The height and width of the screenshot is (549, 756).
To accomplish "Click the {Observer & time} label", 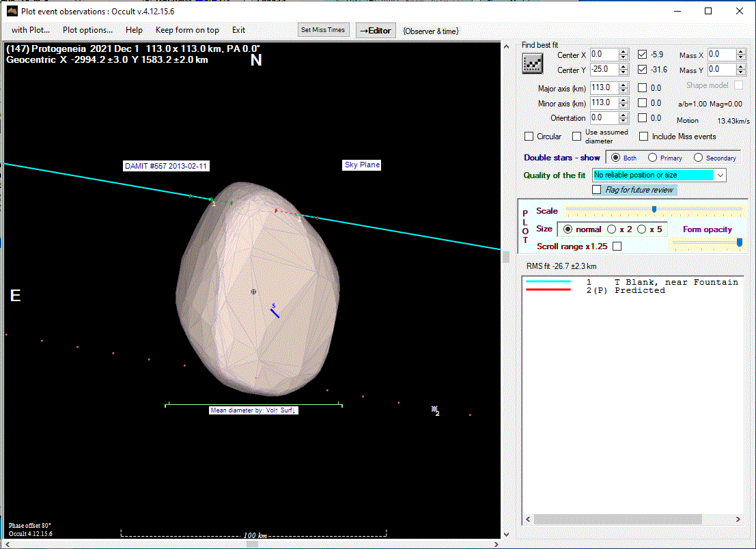I will 430,31.
